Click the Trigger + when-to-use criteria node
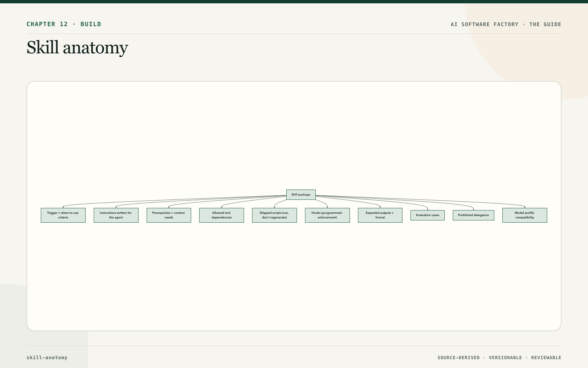588x368 pixels. tap(63, 215)
